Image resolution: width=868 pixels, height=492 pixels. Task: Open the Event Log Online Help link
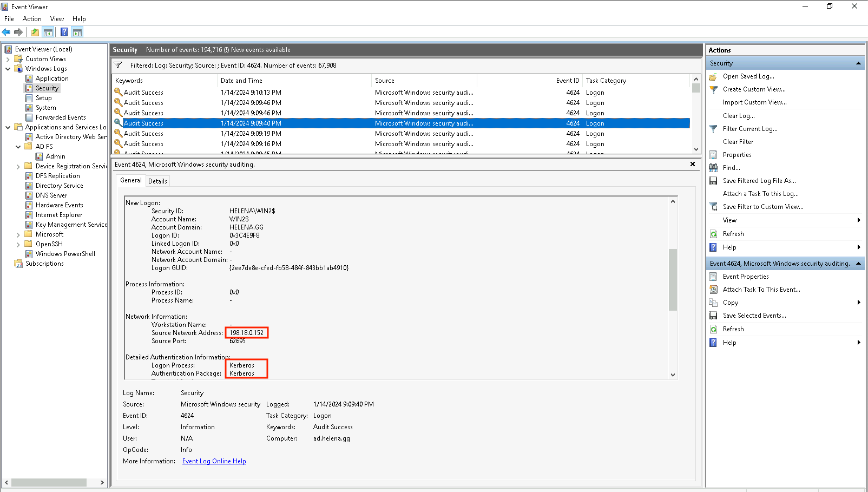(x=214, y=461)
